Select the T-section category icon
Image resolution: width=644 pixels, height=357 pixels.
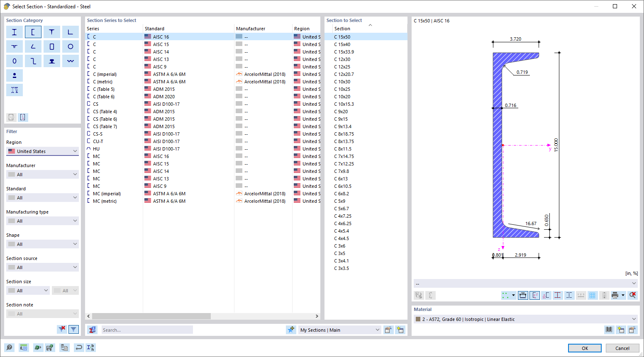(x=52, y=32)
